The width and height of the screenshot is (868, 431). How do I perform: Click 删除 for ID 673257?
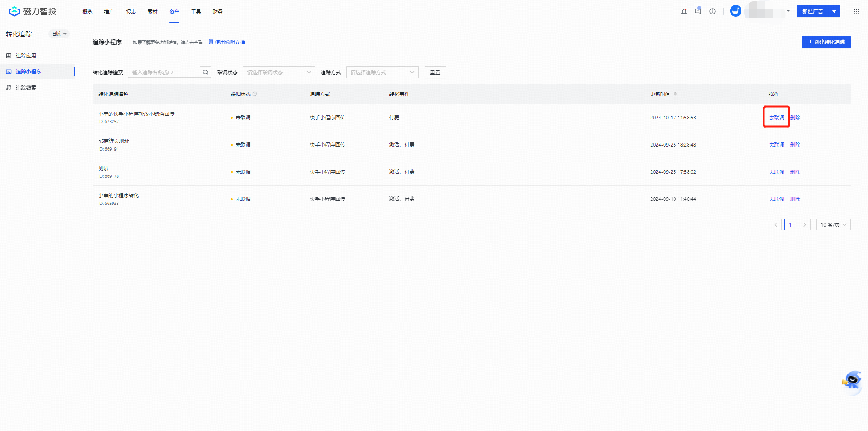[795, 118]
